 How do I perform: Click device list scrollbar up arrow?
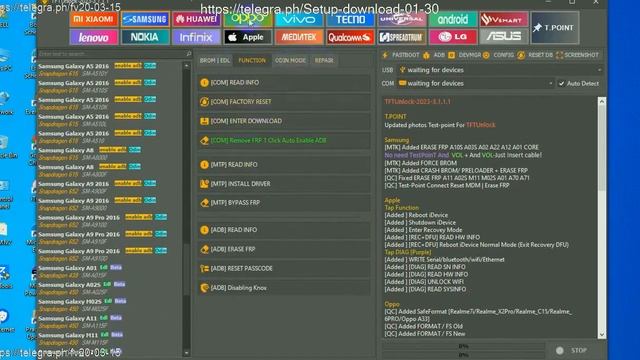(187, 65)
